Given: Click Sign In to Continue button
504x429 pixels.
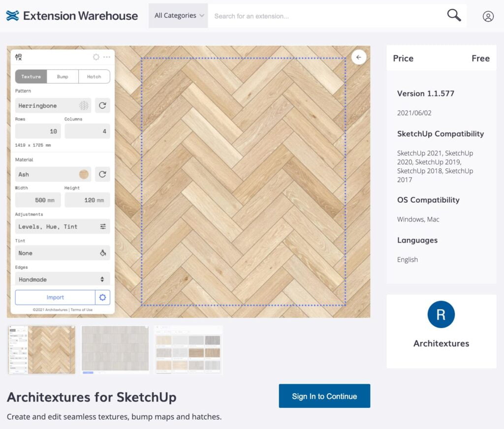Looking at the screenshot, I should point(324,396).
